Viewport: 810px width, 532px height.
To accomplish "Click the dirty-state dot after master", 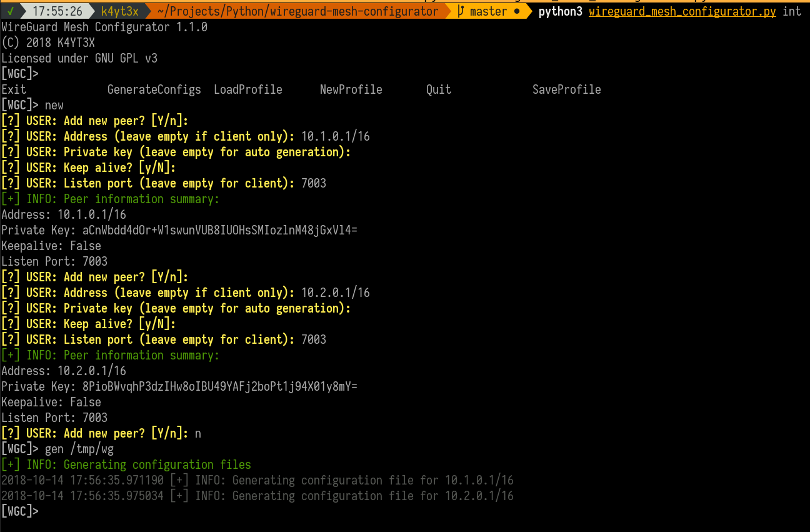I will coord(517,12).
